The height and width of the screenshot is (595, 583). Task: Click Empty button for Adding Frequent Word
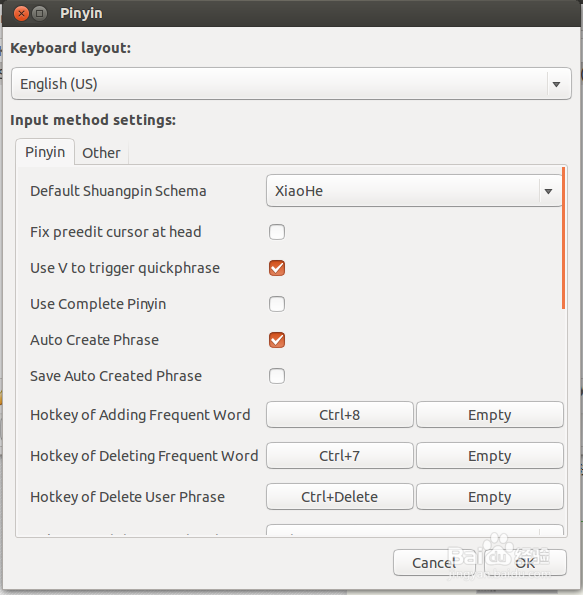[490, 415]
